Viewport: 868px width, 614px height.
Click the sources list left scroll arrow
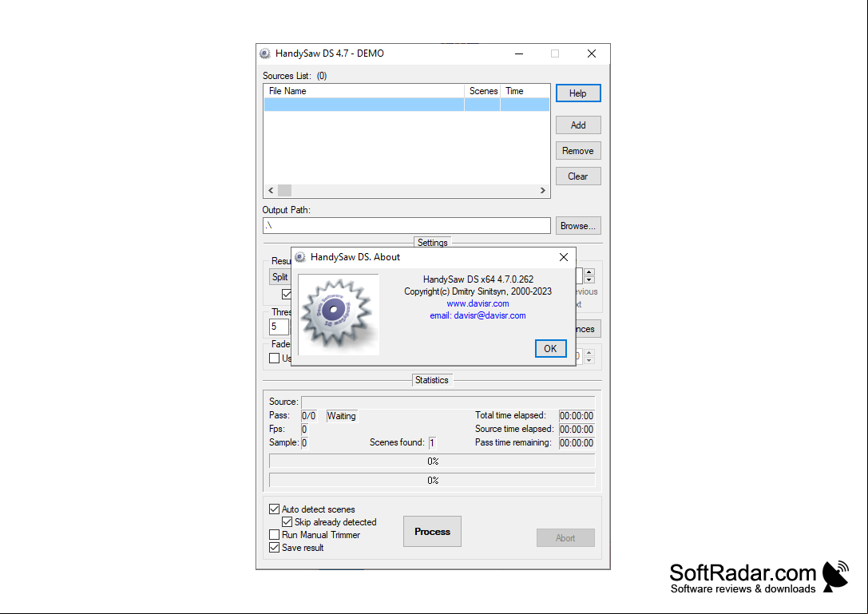[271, 191]
